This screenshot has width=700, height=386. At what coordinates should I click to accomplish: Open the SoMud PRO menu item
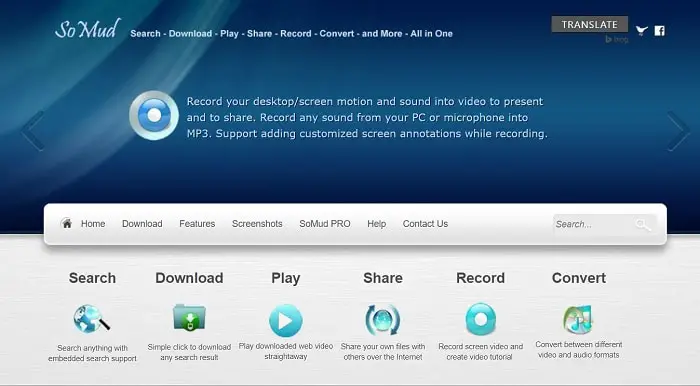click(x=325, y=224)
